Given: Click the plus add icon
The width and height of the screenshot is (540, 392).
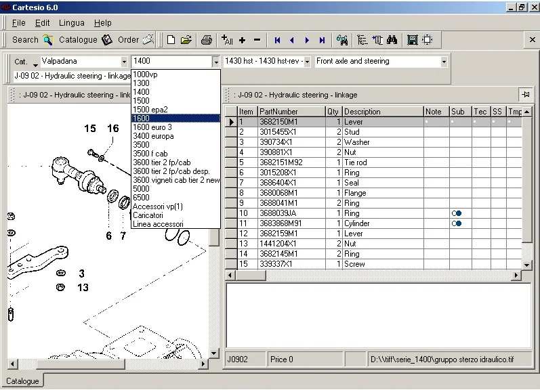Looking at the screenshot, I should (242, 40).
